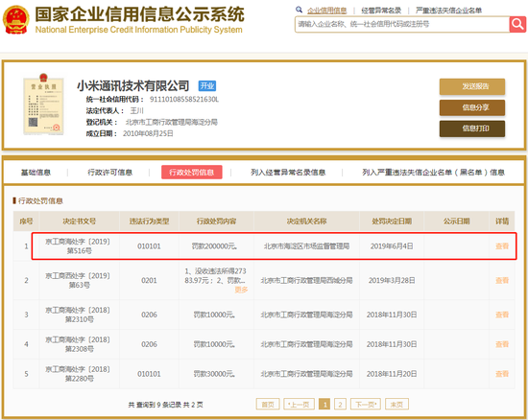Select the 经营异常名录 search category
The image size is (528, 420).
tap(381, 11)
